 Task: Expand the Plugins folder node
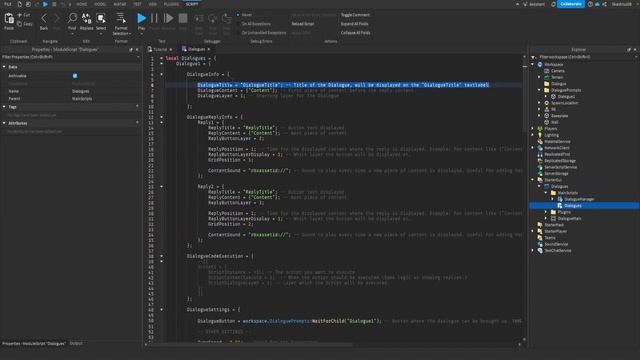click(x=546, y=212)
